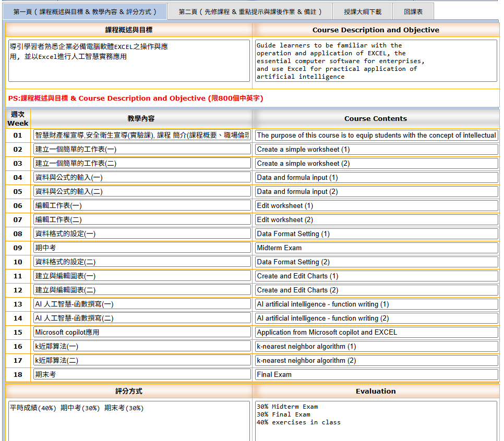504x441 pixels.
Task: Click the week 15 Microsoft copilot應用 field
Action: coord(142,333)
